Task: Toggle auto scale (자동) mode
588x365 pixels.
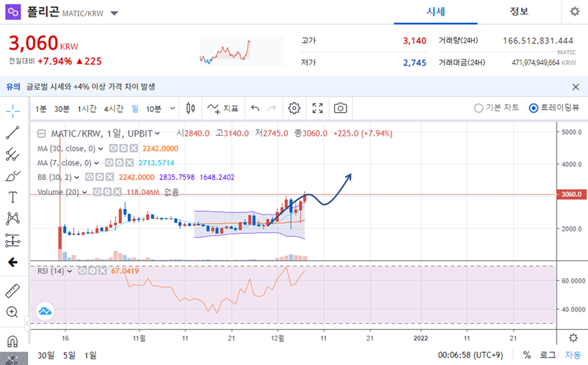Action: (573, 355)
